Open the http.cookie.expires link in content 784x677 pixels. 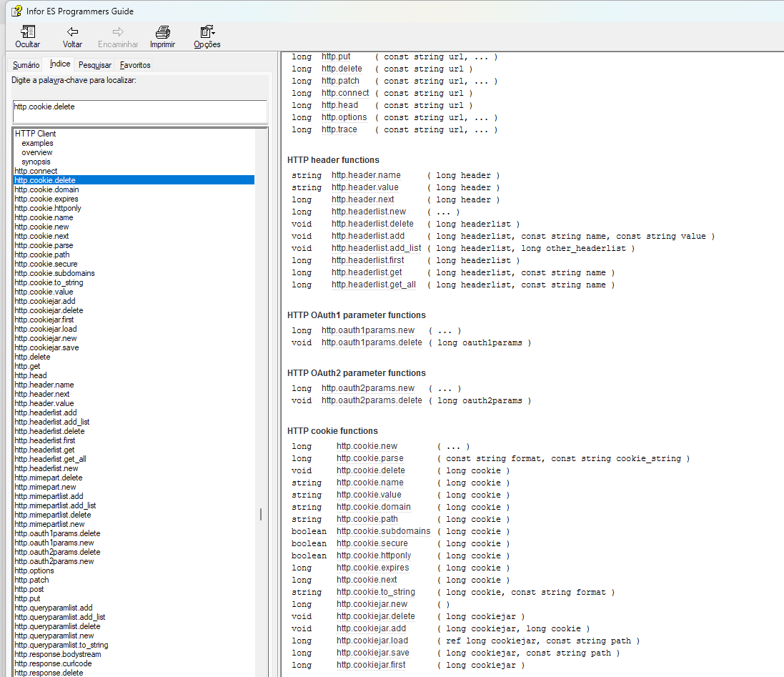373,568
